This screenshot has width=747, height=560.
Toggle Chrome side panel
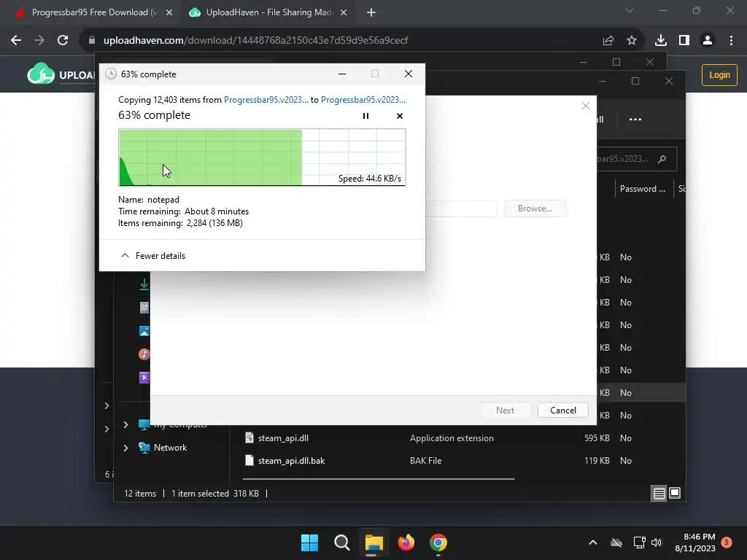click(x=684, y=41)
